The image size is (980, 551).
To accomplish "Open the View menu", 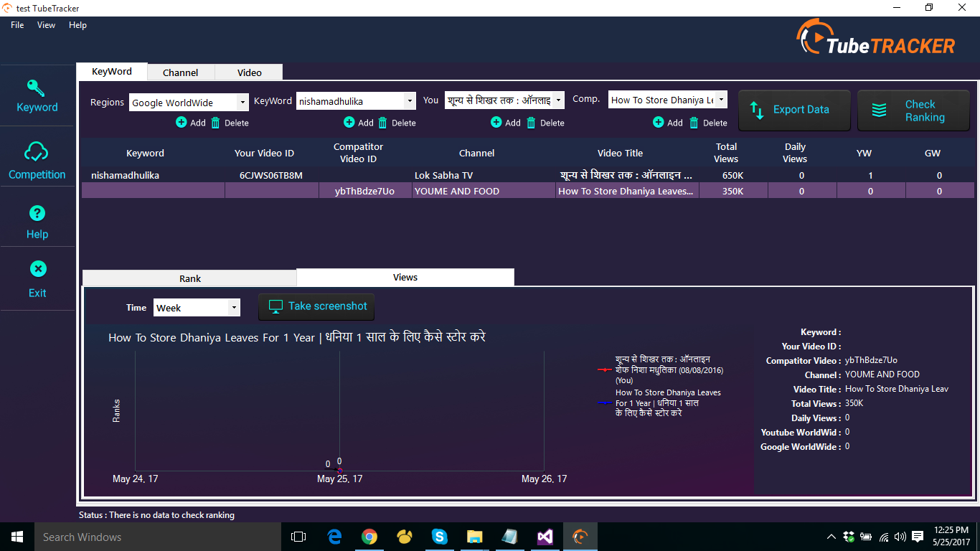I will pyautogui.click(x=46, y=25).
